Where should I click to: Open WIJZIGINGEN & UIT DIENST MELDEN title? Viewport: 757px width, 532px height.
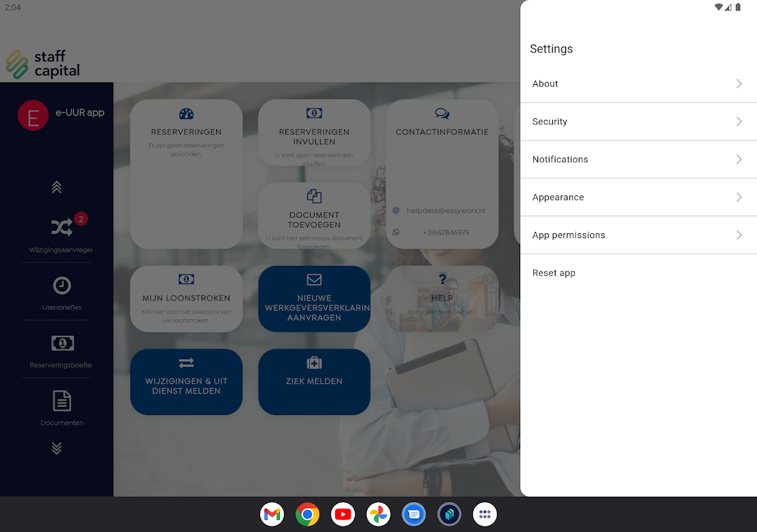pyautogui.click(x=186, y=386)
